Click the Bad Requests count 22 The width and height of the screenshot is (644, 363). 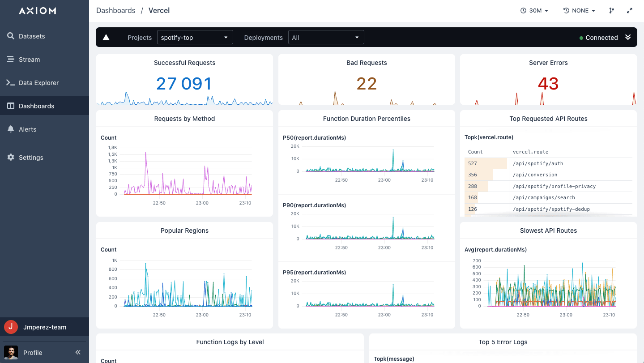tap(367, 84)
